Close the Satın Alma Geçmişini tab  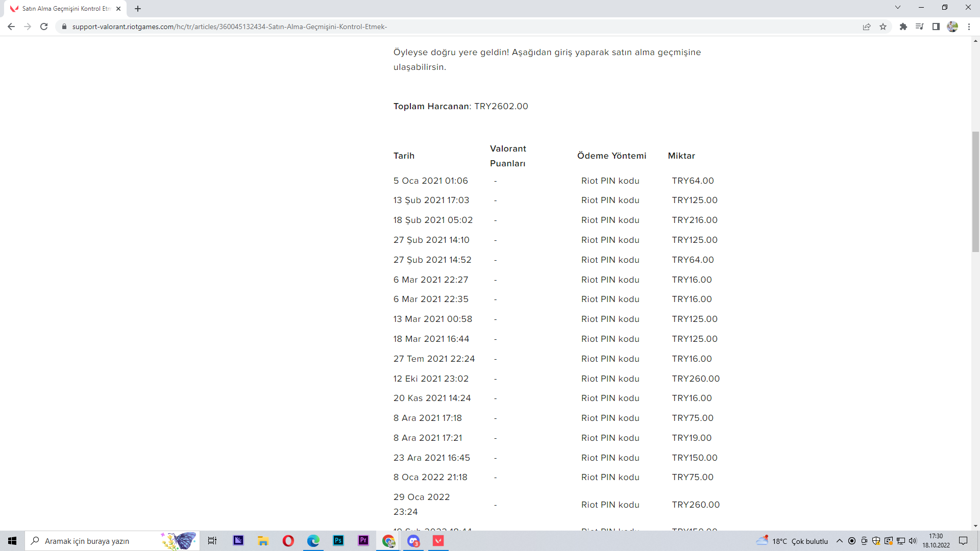pos(118,9)
